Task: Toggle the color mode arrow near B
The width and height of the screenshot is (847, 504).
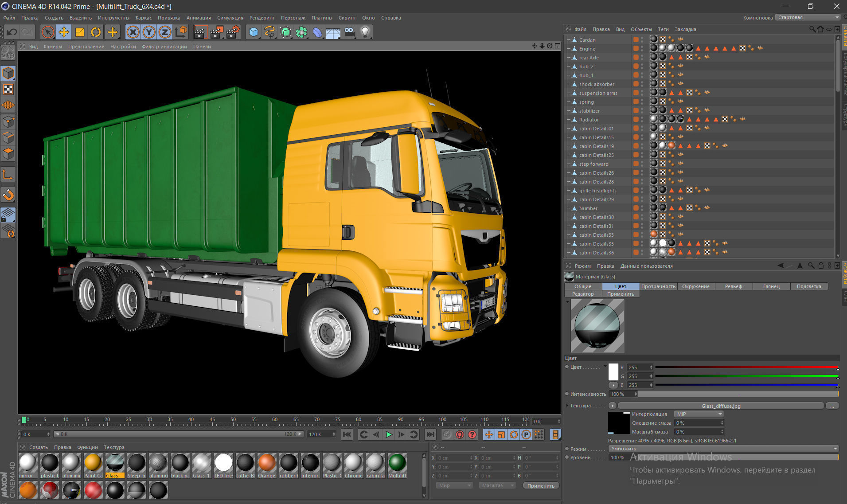Action: point(613,385)
